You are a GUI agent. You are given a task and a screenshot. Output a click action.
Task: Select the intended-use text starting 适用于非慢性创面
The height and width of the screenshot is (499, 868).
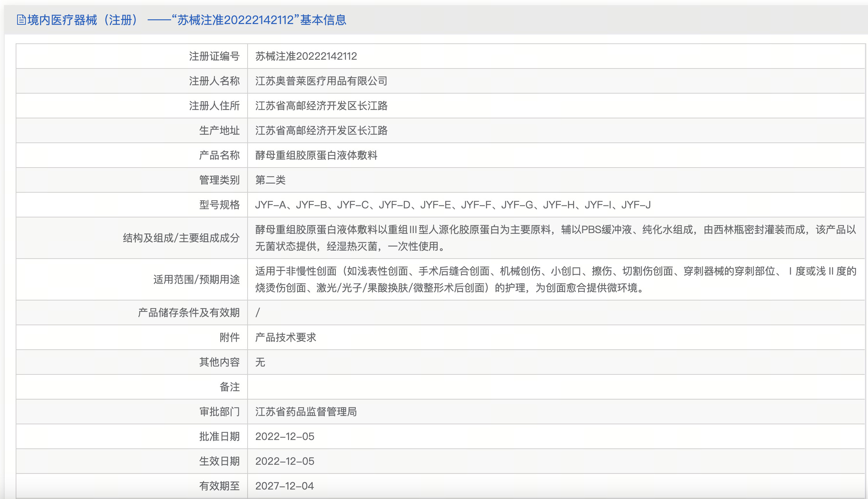point(556,279)
